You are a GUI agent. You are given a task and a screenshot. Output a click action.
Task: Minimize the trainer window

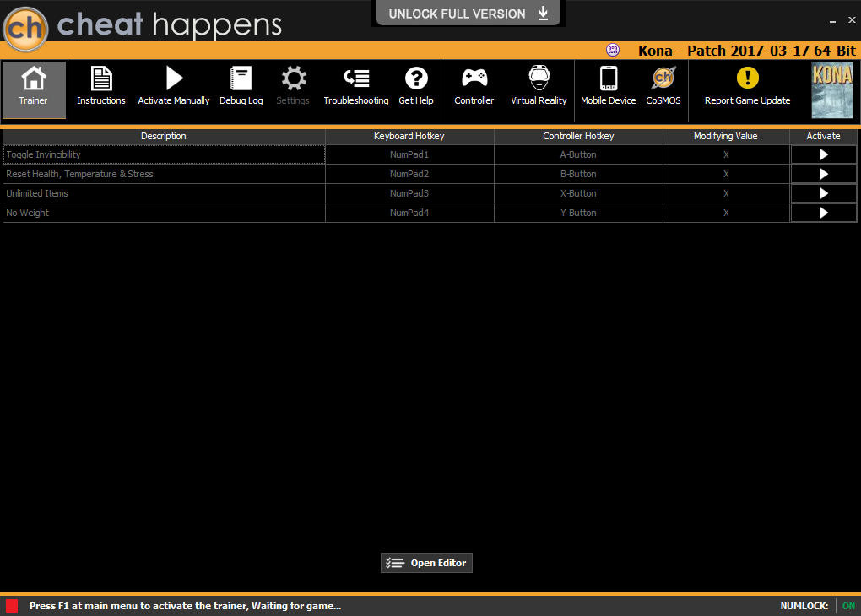click(832, 20)
